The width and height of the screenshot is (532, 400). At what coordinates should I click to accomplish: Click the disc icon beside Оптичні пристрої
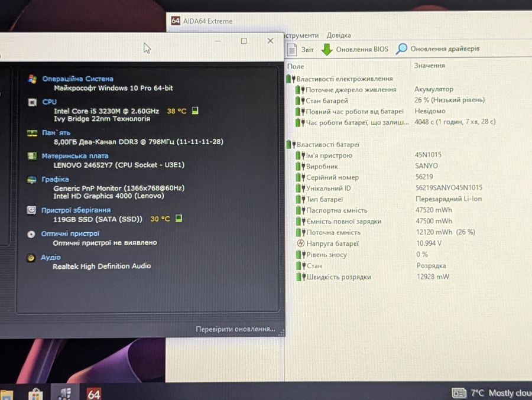point(31,234)
